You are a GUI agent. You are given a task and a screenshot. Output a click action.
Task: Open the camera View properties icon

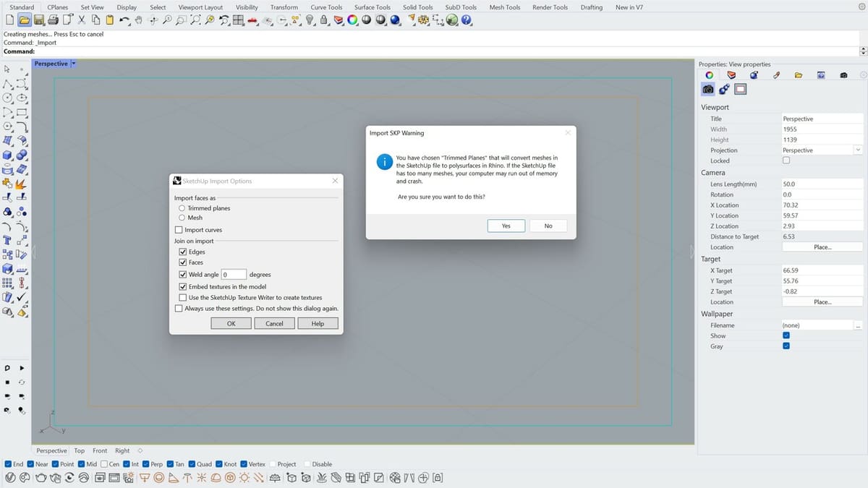point(708,89)
